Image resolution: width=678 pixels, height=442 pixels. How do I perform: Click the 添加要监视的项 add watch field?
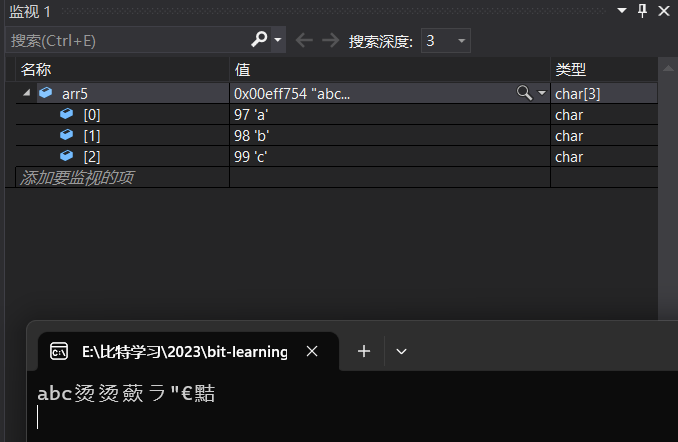pos(122,177)
